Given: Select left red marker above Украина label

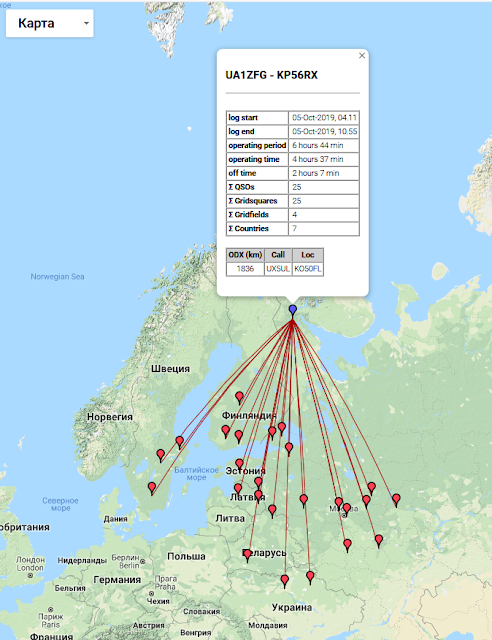Looking at the screenshot, I should (x=285, y=581).
